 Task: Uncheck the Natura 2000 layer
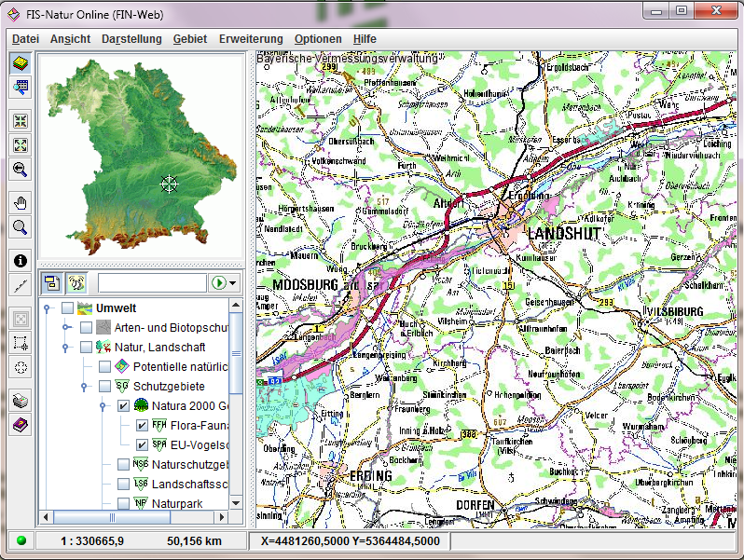coord(123,405)
